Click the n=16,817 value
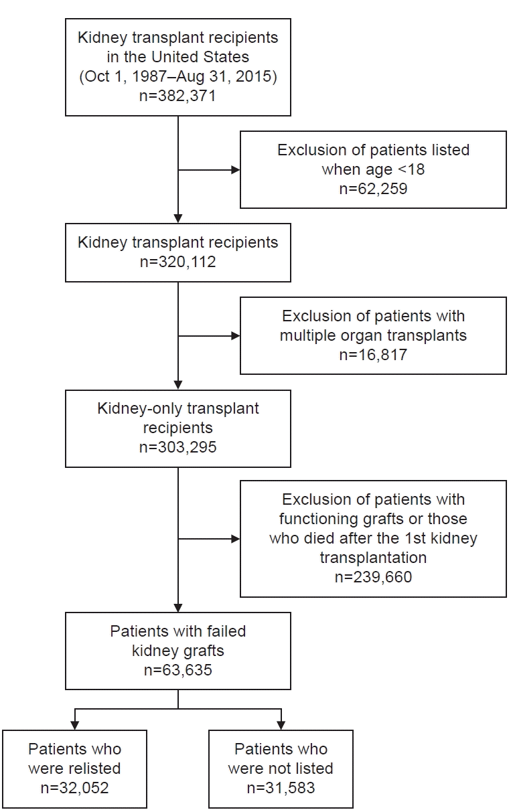Image resolution: width=509 pixels, height=812 pixels. click(x=373, y=354)
